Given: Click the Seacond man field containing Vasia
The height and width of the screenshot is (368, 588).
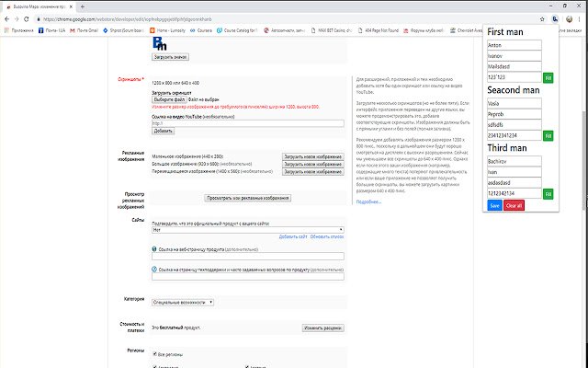Looking at the screenshot, I should point(514,103).
